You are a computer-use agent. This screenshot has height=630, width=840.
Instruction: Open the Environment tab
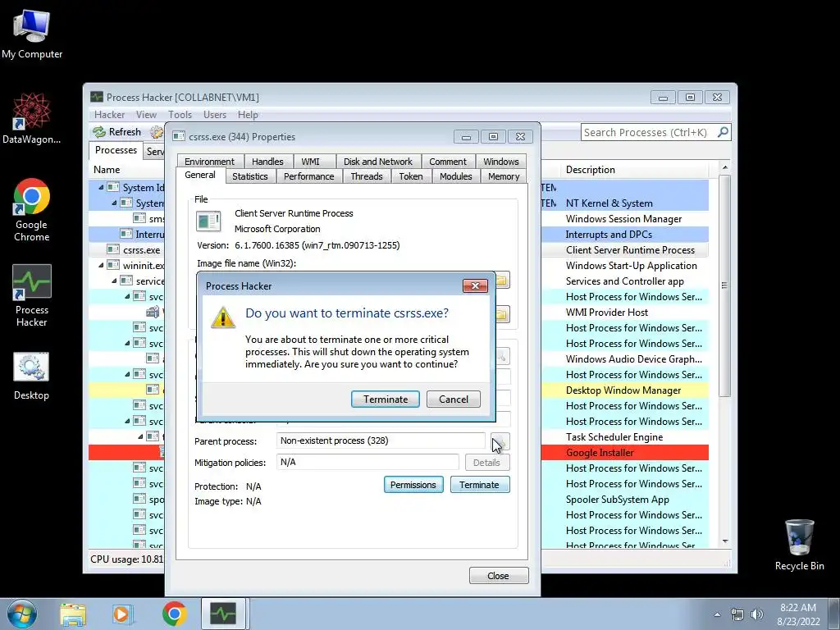click(x=209, y=162)
